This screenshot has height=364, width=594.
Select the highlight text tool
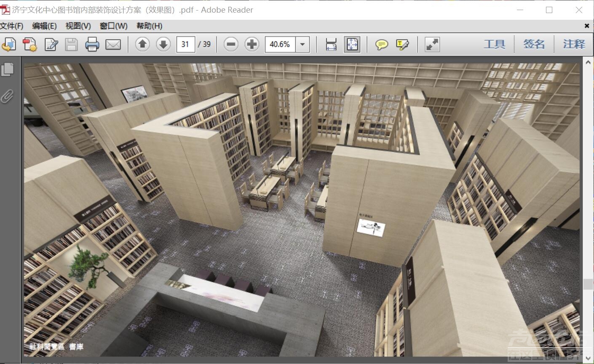(x=402, y=44)
